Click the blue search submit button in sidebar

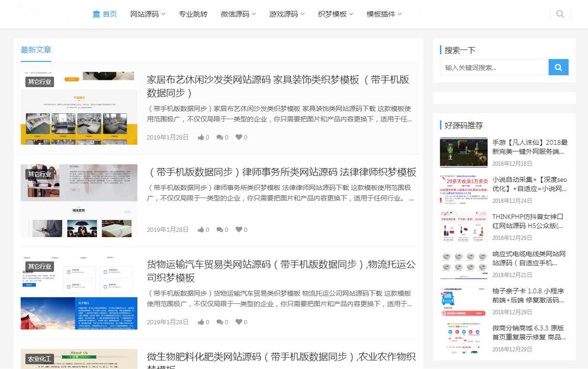(558, 67)
